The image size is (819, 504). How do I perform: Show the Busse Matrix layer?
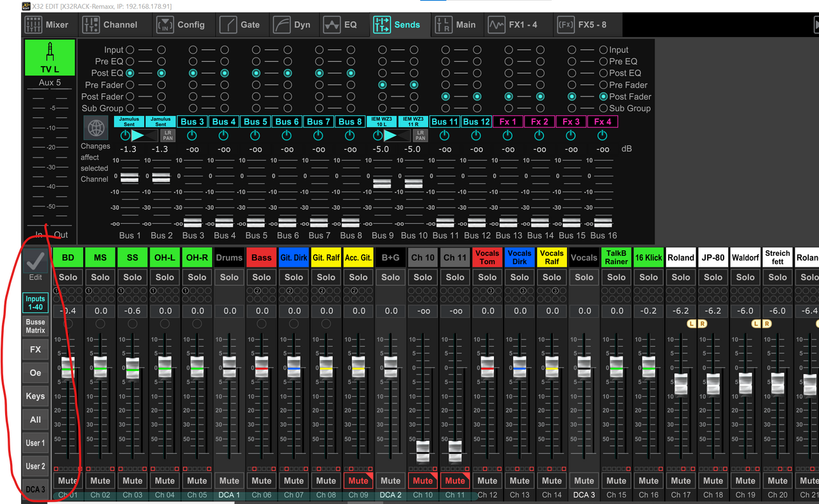[36, 326]
